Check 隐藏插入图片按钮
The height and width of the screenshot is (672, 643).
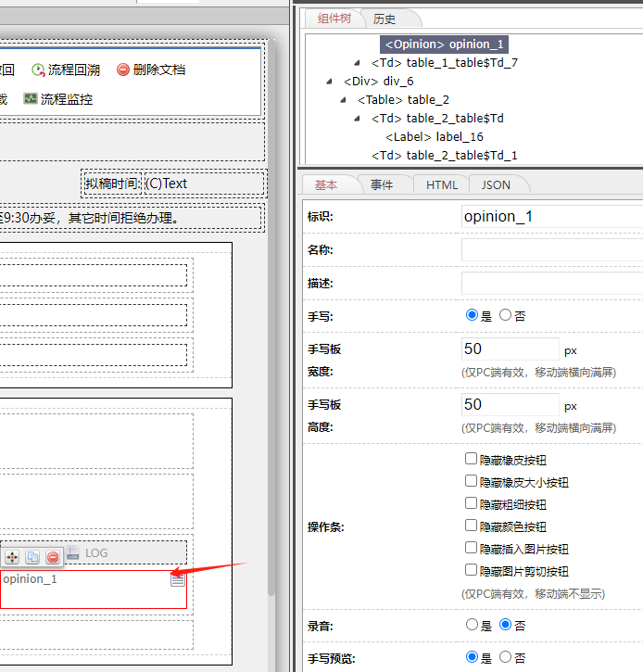coord(471,548)
